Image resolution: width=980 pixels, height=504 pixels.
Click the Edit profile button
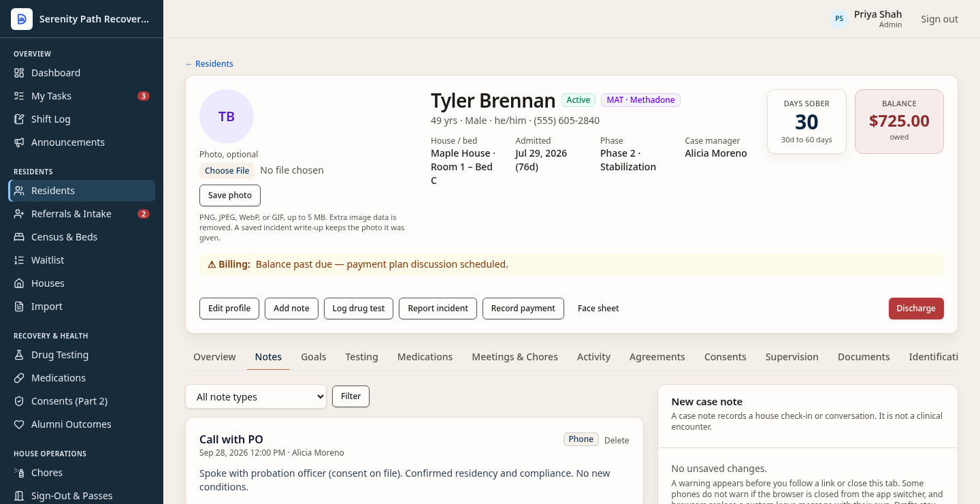click(229, 309)
